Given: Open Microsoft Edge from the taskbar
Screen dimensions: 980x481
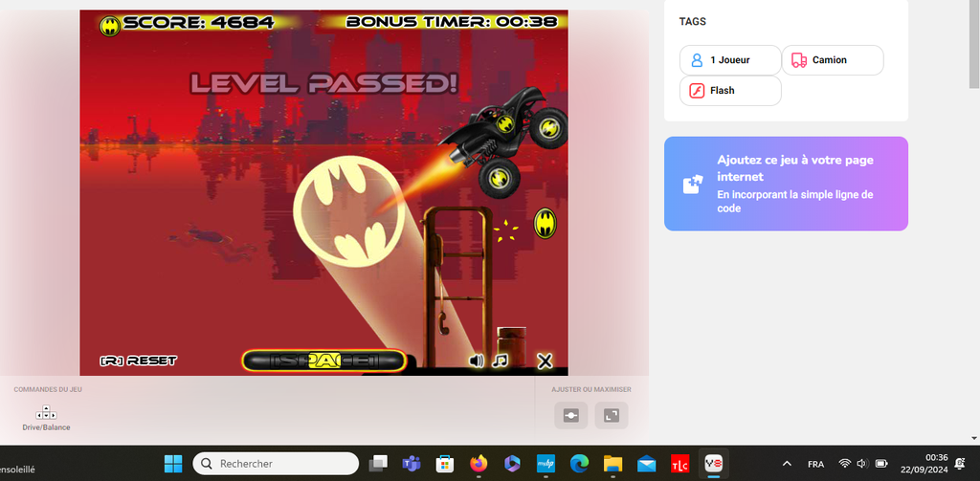Looking at the screenshot, I should [579, 464].
